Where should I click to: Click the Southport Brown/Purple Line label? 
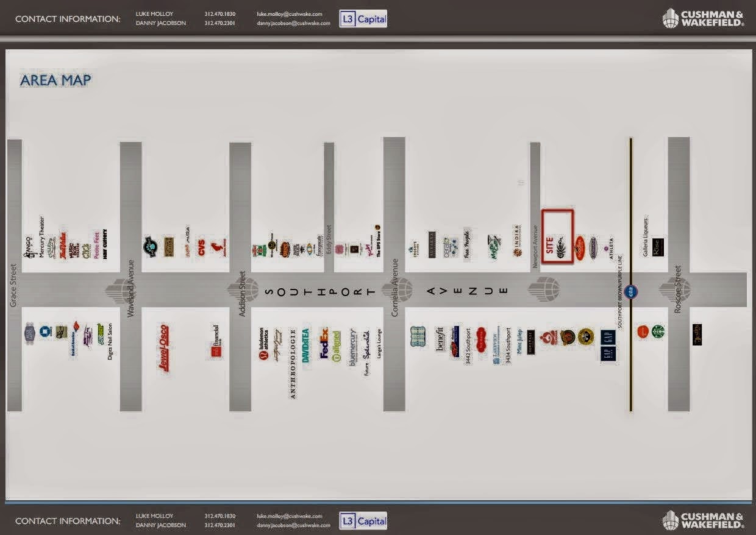[x=621, y=292]
